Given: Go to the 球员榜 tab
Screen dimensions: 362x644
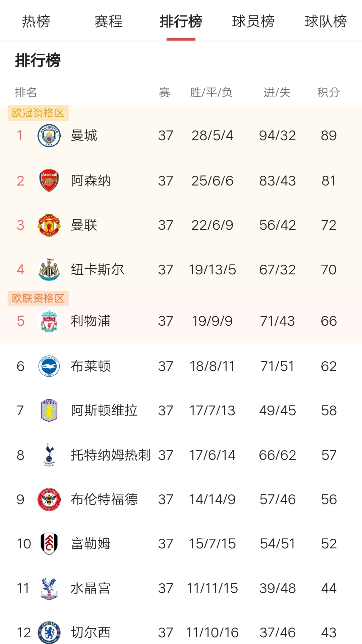Looking at the screenshot, I should tap(253, 21).
